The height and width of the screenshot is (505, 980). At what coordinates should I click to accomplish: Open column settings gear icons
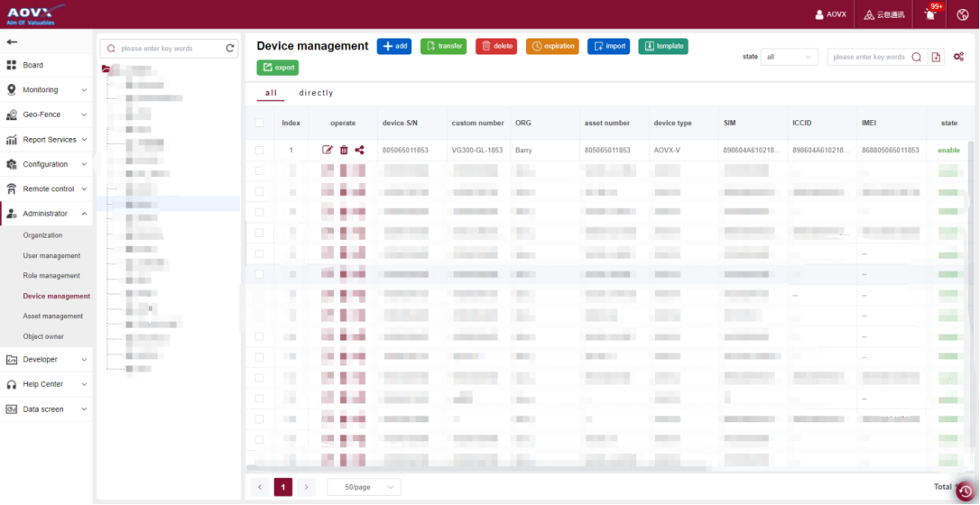958,57
